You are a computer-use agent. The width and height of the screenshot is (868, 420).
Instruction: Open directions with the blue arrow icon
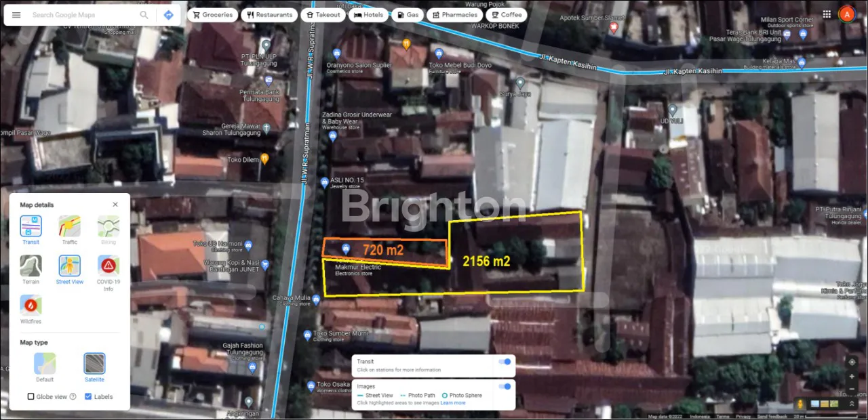pyautogui.click(x=168, y=15)
